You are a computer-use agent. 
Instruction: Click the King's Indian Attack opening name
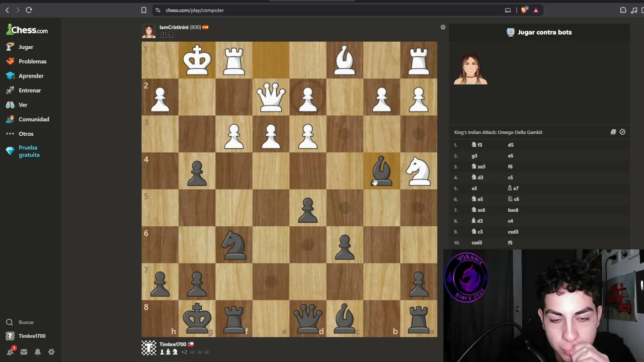pyautogui.click(x=498, y=132)
